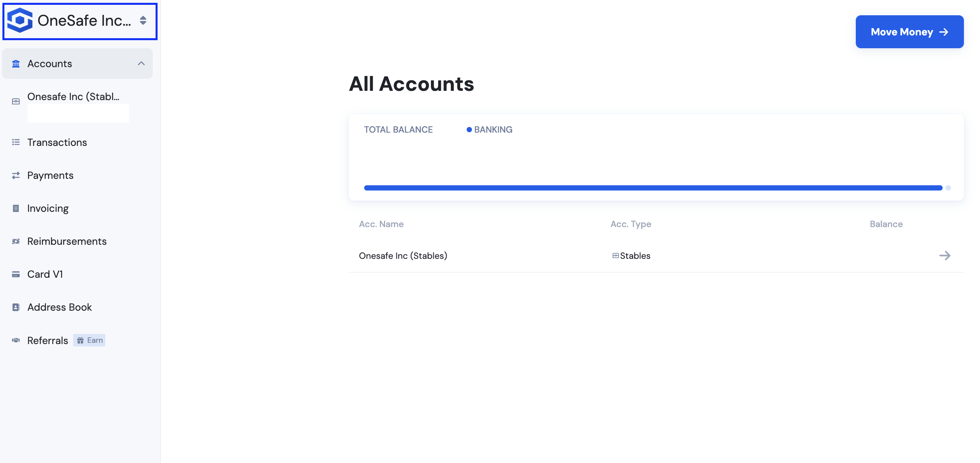Click the Address Book contact icon
Screen dimensions: 980x463
coord(16,307)
